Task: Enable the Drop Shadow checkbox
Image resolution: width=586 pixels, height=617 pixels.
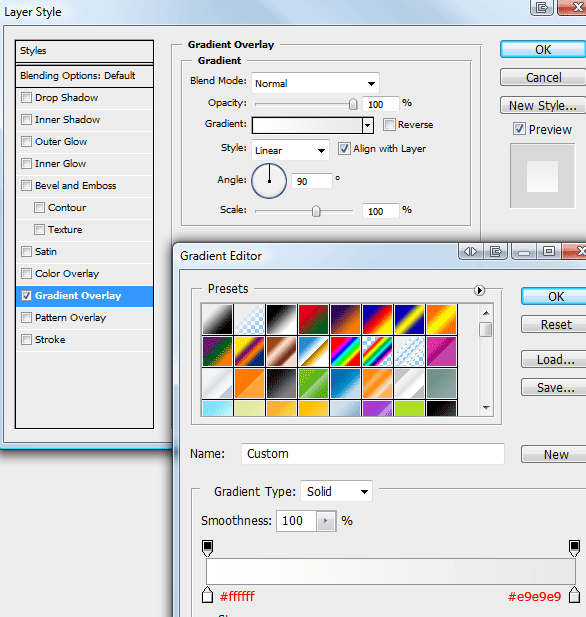Action: [x=26, y=97]
